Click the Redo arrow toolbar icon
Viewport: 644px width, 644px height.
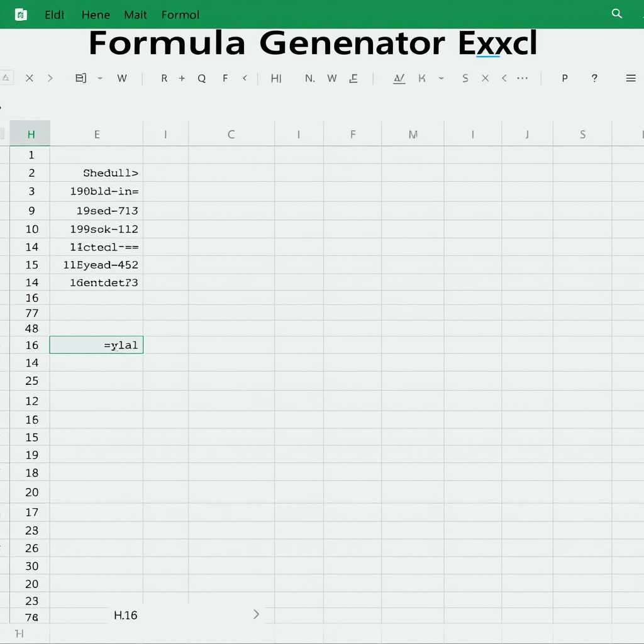[x=50, y=78]
